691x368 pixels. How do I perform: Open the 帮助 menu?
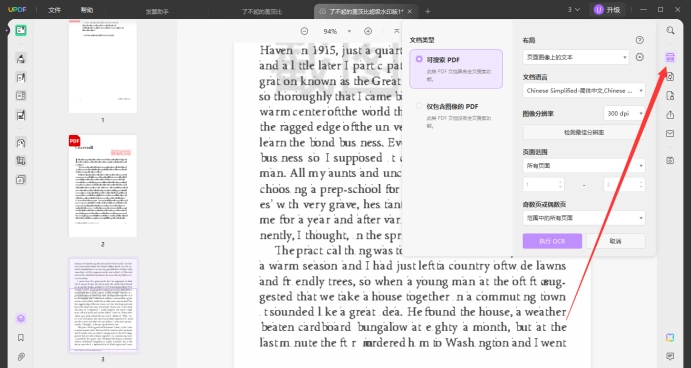(x=87, y=10)
